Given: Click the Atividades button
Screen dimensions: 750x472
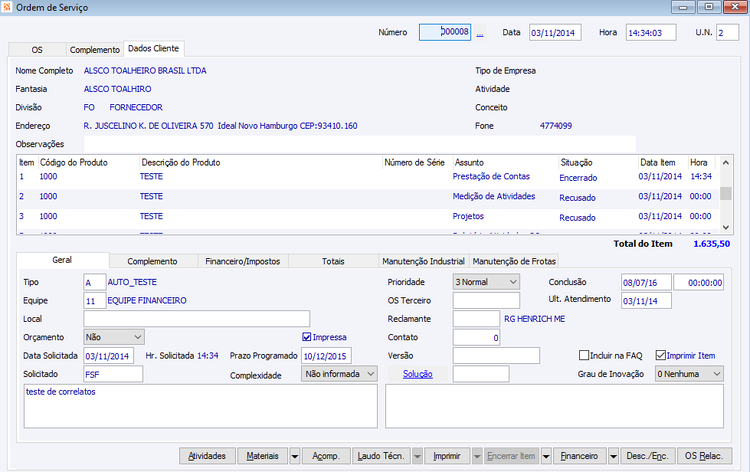Looking at the screenshot, I should (x=207, y=456).
